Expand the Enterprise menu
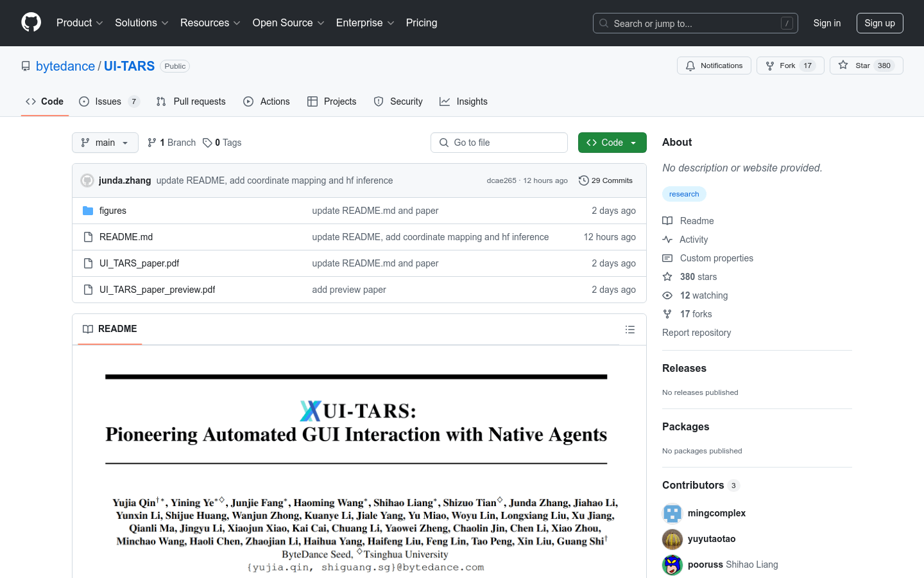924x578 pixels. coord(365,23)
